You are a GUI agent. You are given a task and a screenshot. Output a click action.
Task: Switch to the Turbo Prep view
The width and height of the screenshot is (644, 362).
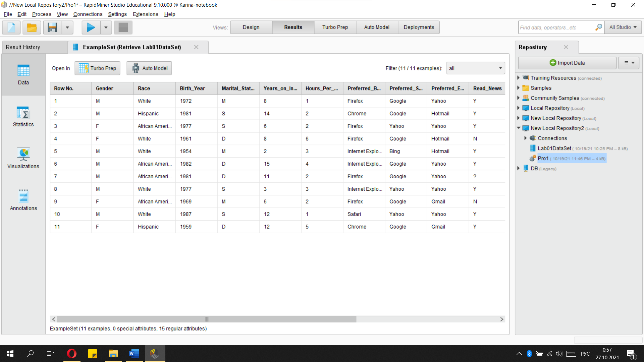click(x=335, y=27)
